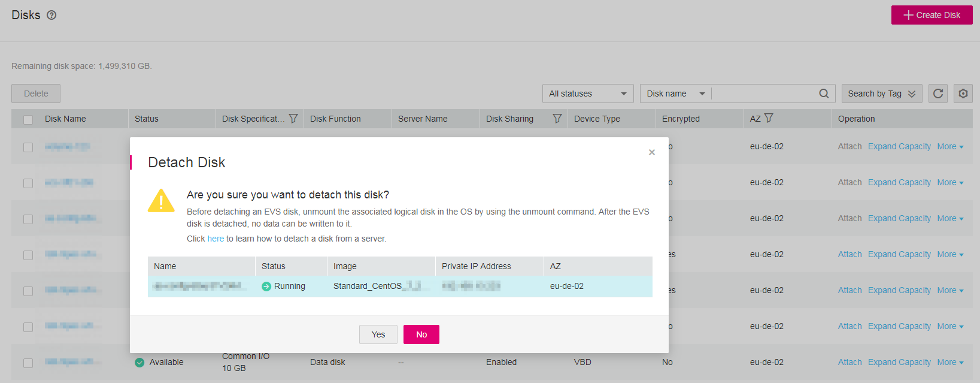Open the More menu in the sixth row
The width and height of the screenshot is (980, 383).
click(950, 326)
